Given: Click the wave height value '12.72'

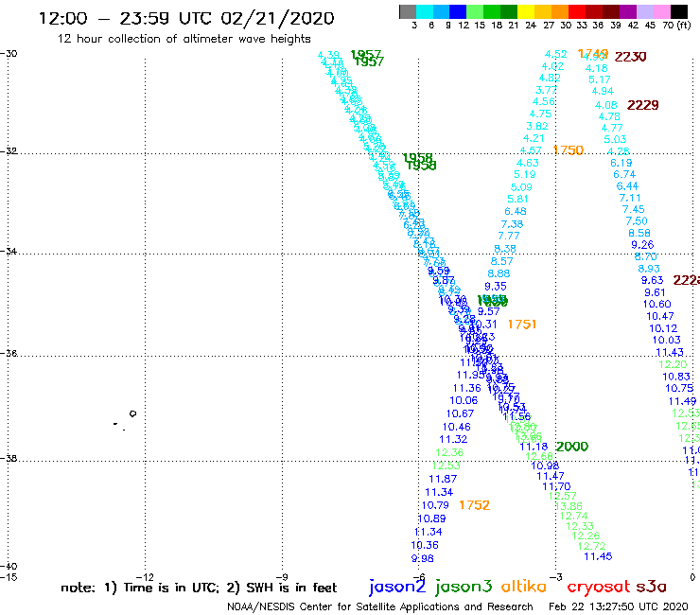Looking at the screenshot, I should tap(591, 546).
